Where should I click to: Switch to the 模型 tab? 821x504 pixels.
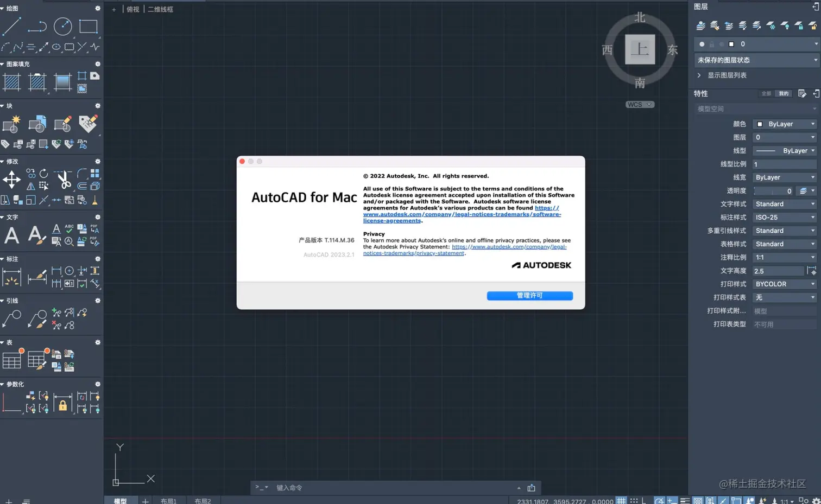tap(120, 500)
